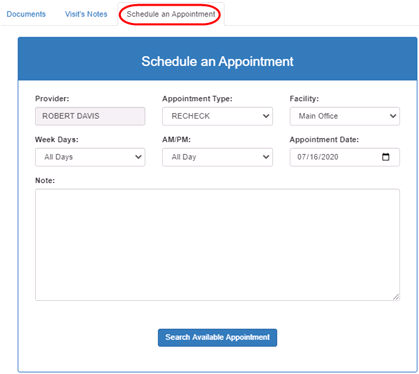Image resolution: width=419 pixels, height=374 pixels.
Task: Open the All Days week days dropdown
Action: [90, 157]
